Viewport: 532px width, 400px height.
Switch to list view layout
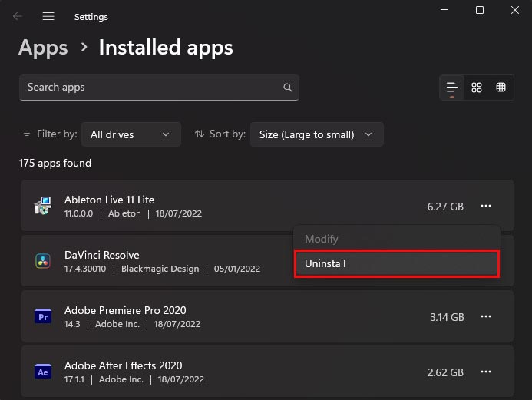(x=452, y=88)
